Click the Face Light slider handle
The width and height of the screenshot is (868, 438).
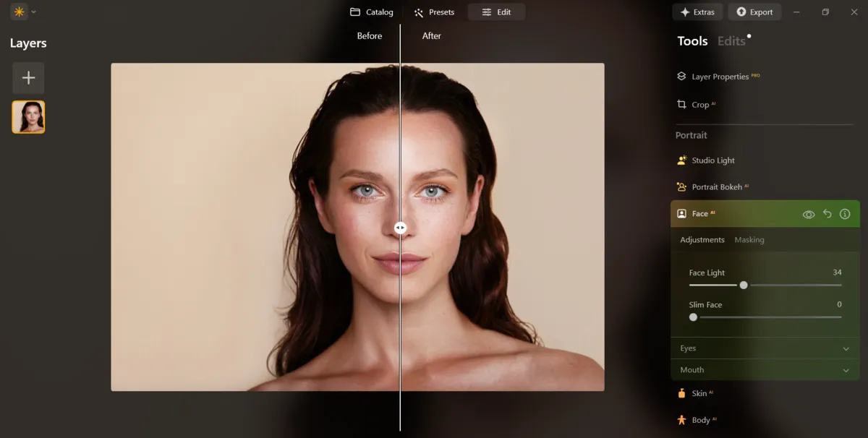coord(744,285)
